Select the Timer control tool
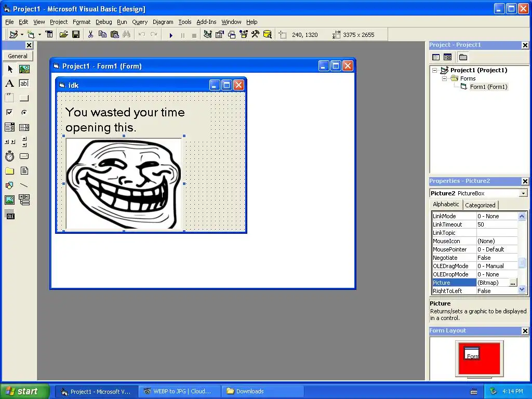This screenshot has height=399, width=532. [x=10, y=156]
